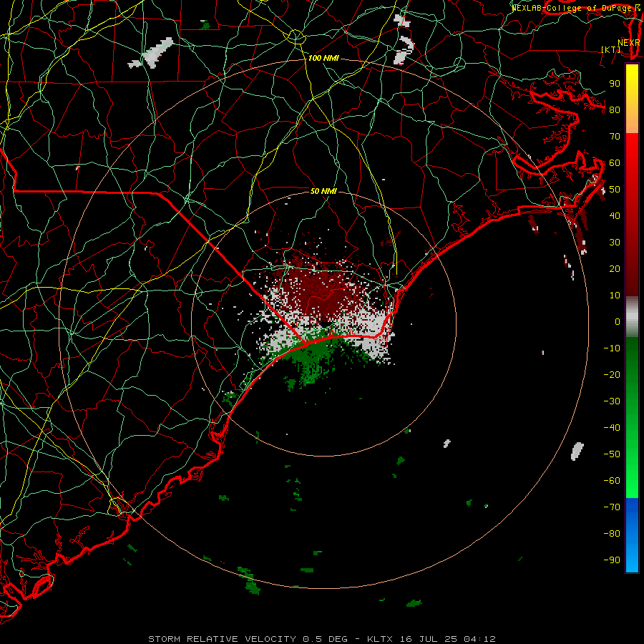Click the 0 value on velocity scale
This screenshot has height=644, width=644.
click(x=618, y=322)
